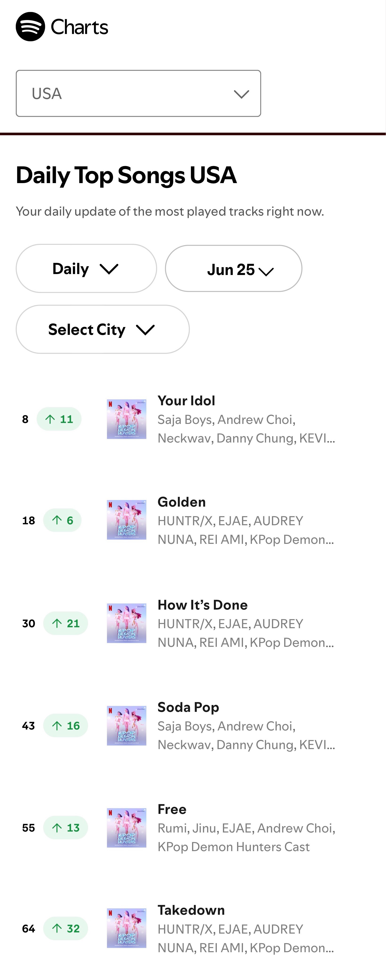386x980 pixels.
Task: Expand the Daily frequency selector
Action: tap(86, 269)
